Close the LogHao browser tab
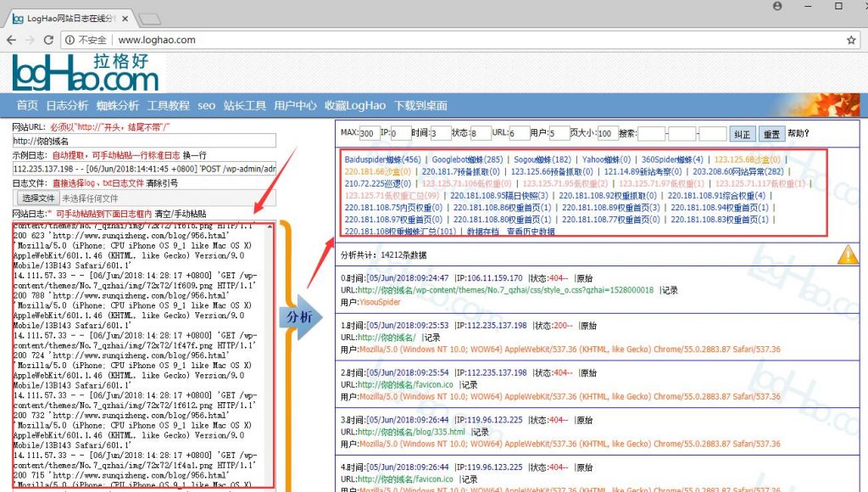Screen dimensions: 868x492 click(x=125, y=19)
